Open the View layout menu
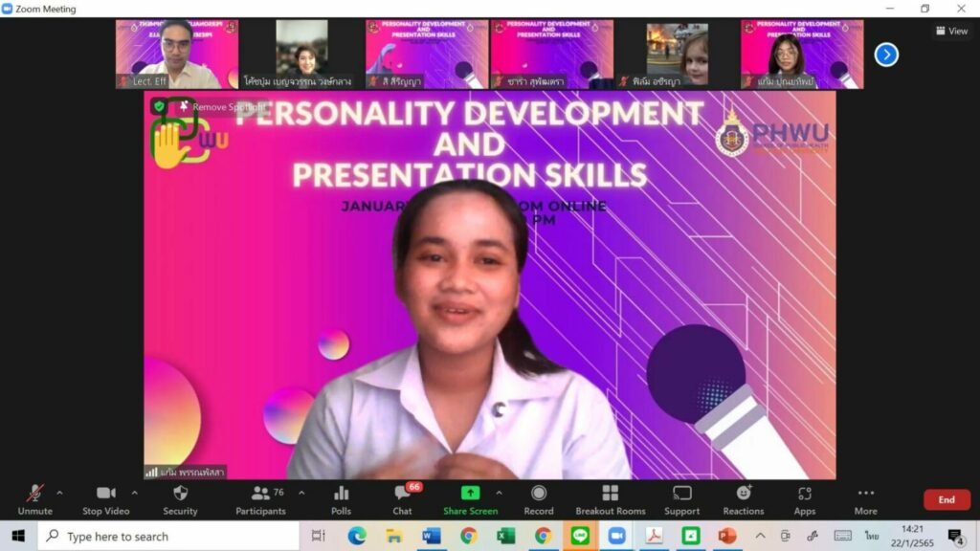Image resolution: width=980 pixels, height=551 pixels. 951,31
